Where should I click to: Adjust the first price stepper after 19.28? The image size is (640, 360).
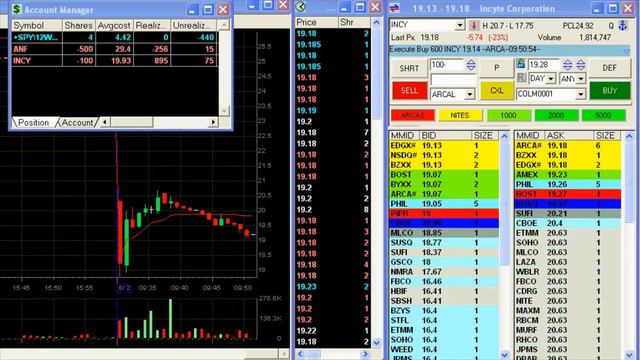567,64
